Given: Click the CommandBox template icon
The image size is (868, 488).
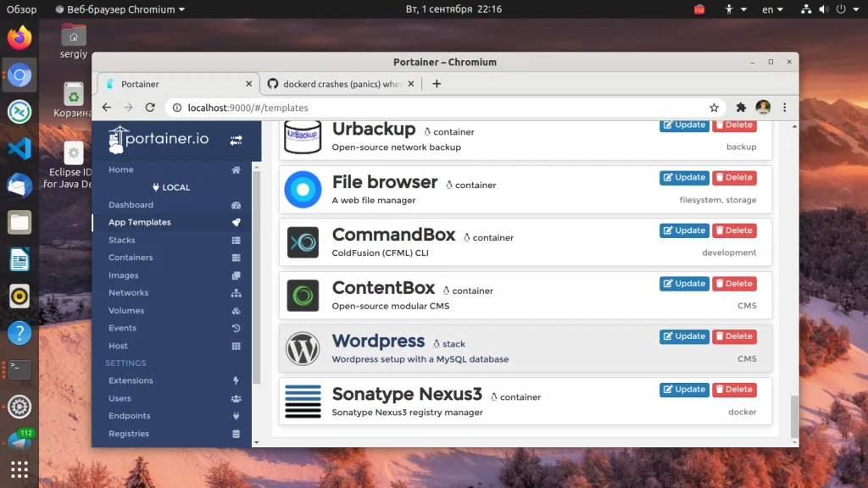Looking at the screenshot, I should pos(303,242).
